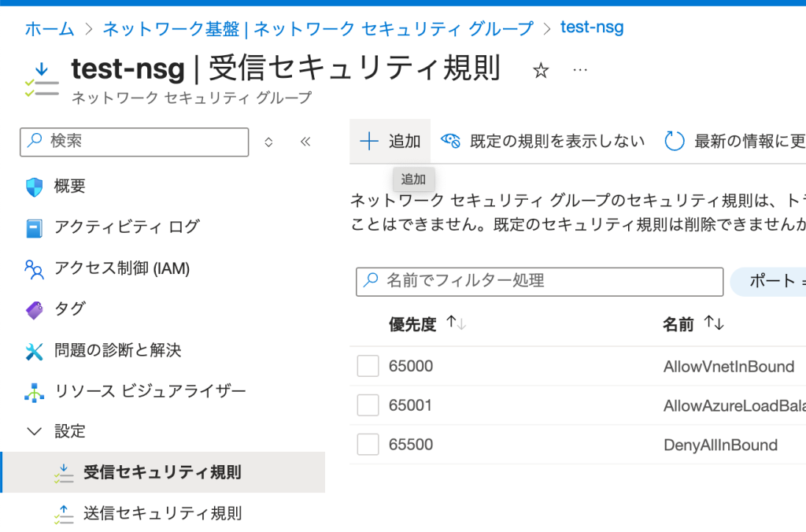Click アクセス制御 (IAM) people icon
This screenshot has width=806, height=532.
coord(35,269)
